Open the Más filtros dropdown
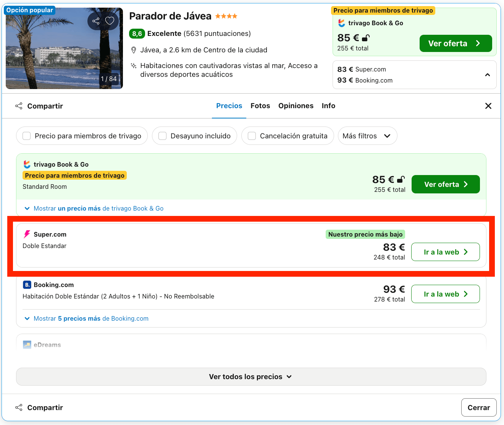Viewport: 504px width, 425px height. pos(367,136)
